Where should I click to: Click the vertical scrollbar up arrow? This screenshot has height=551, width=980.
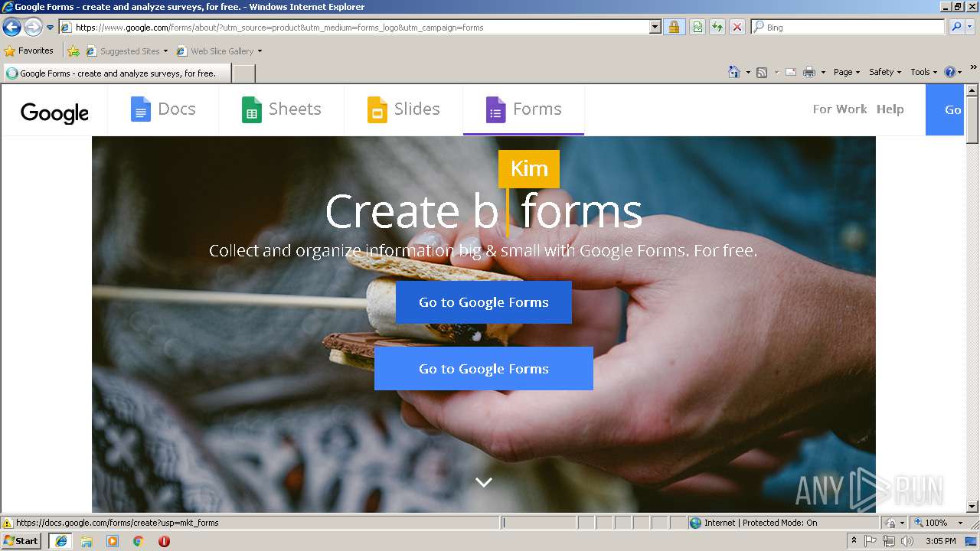[x=972, y=91]
